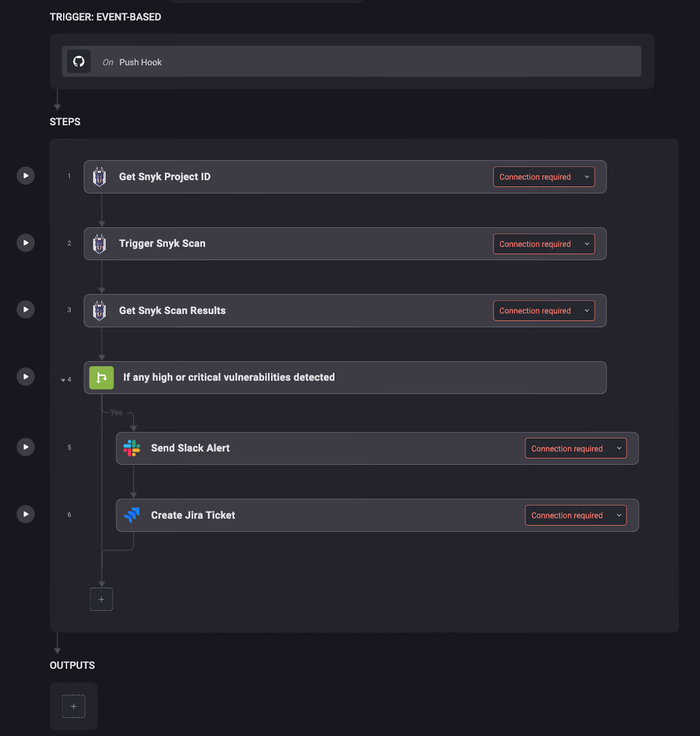This screenshot has height=736, width=700.
Task: Open connection dropdown for Get Snyk Scan Results
Action: click(544, 310)
